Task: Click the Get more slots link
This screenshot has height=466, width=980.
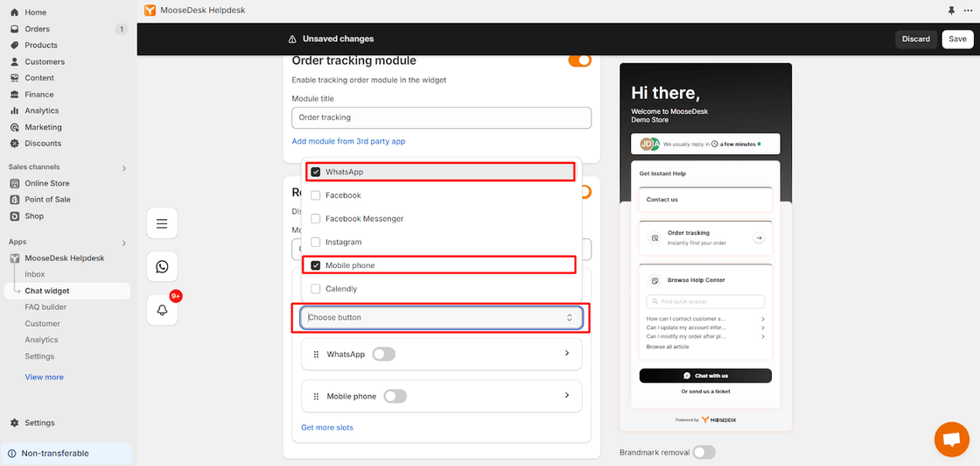Action: tap(327, 427)
